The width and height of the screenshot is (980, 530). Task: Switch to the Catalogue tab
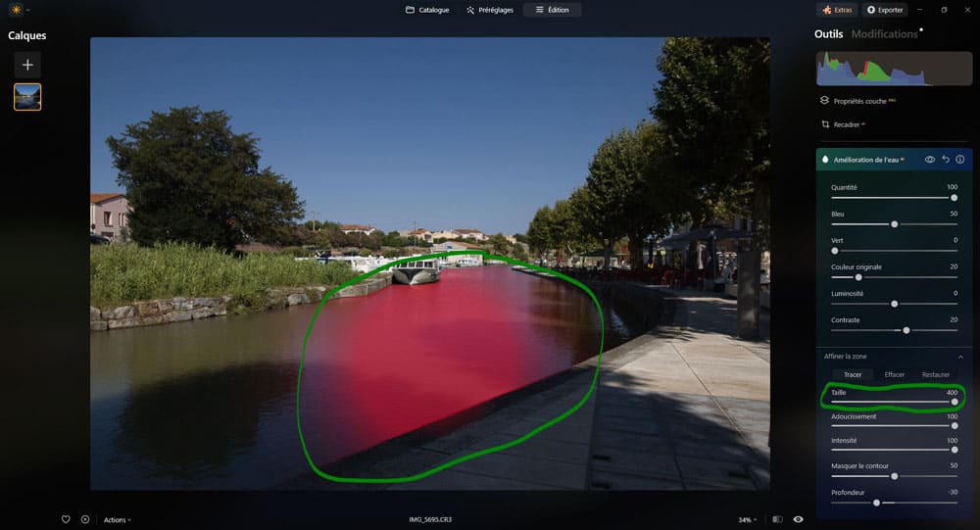point(427,10)
